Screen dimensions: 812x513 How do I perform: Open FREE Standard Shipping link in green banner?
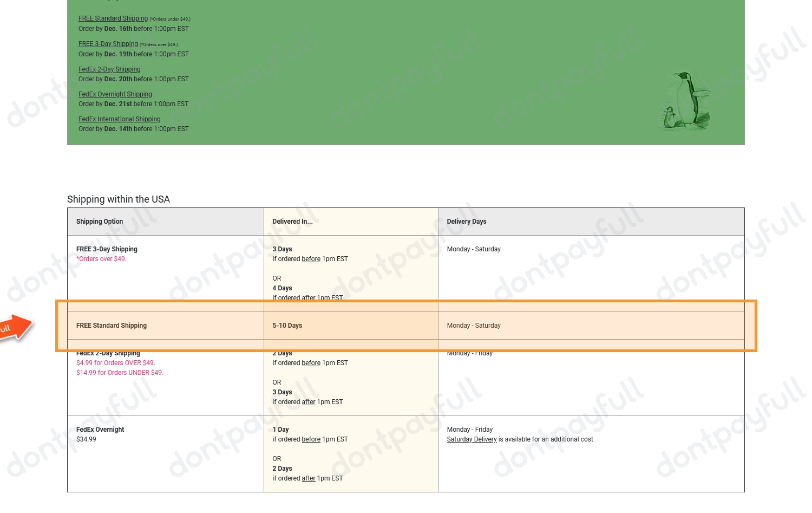pos(113,18)
